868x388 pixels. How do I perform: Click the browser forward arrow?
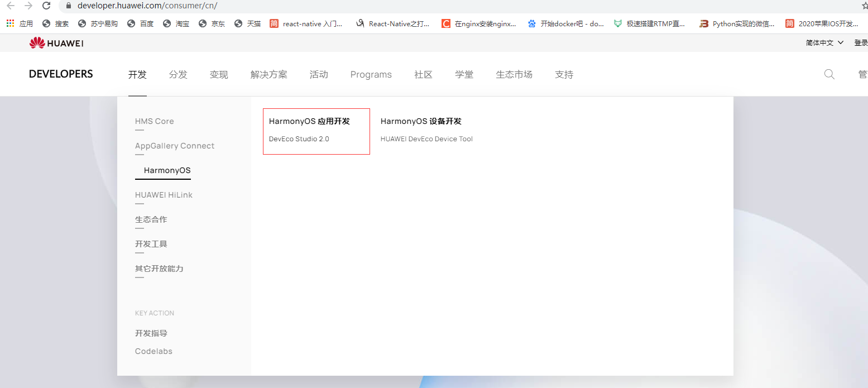(28, 6)
